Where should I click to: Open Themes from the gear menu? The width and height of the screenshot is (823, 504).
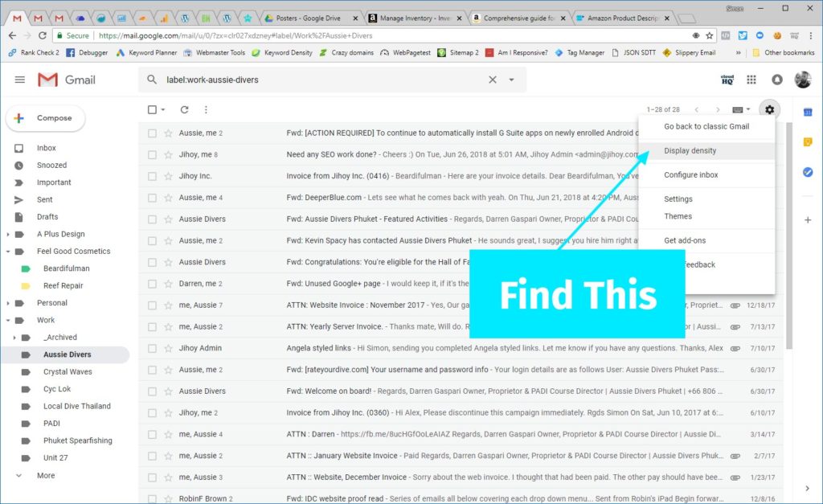(706, 216)
